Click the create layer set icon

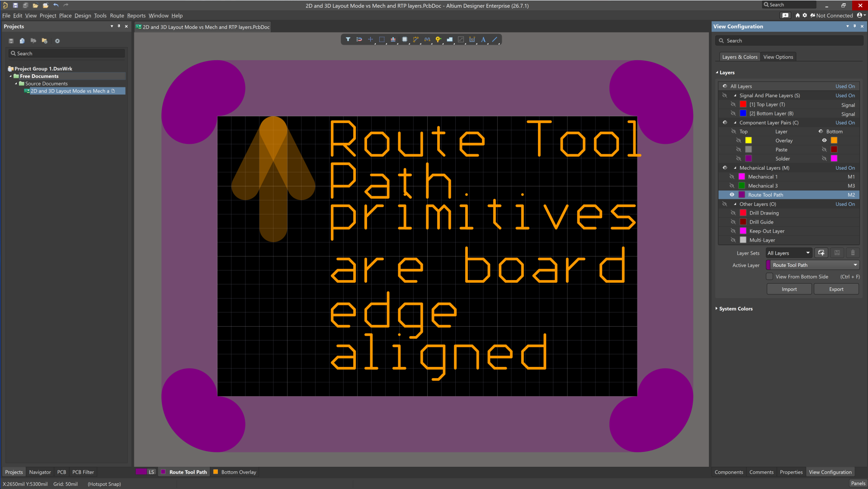tap(821, 253)
